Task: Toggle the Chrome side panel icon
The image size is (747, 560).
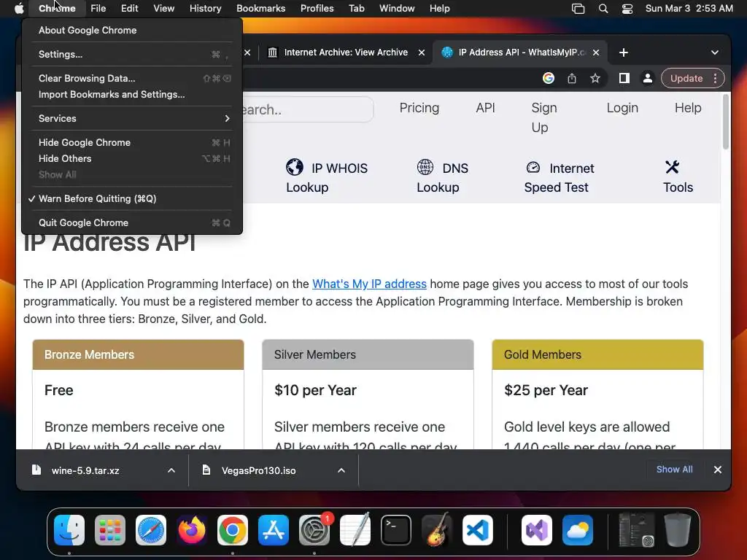Action: (x=624, y=78)
